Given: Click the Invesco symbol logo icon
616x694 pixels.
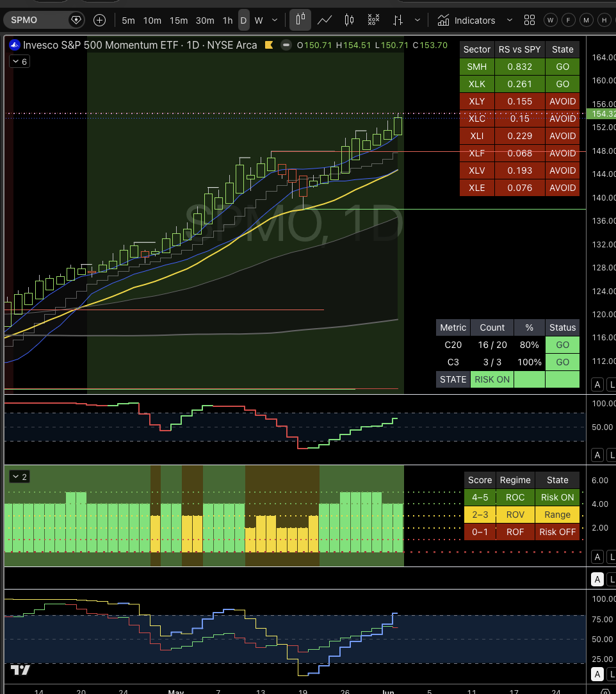Looking at the screenshot, I should click(15, 45).
